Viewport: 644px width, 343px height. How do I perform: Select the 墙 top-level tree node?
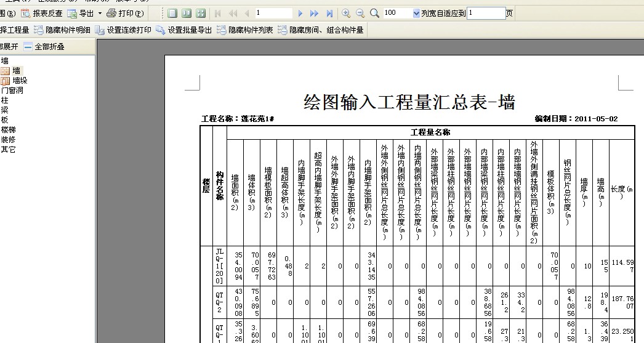click(4, 61)
